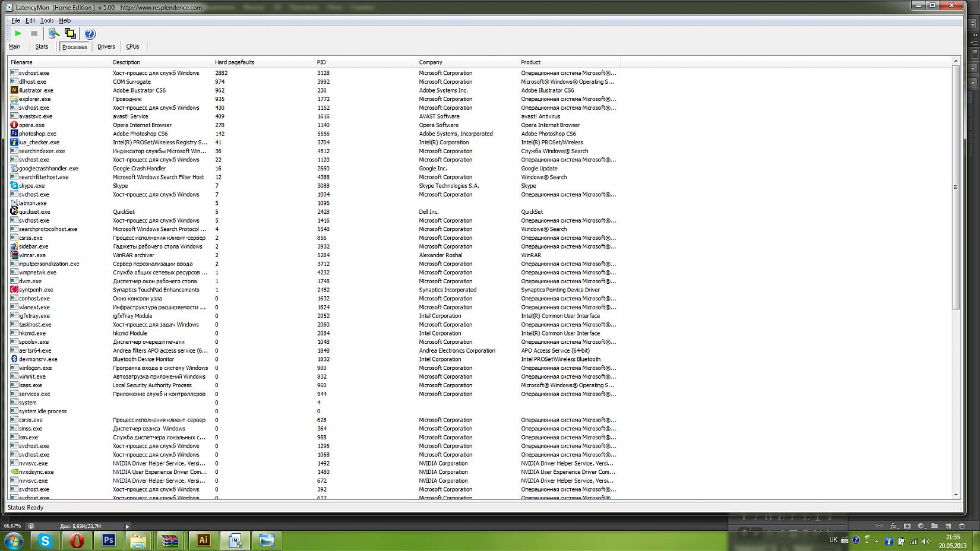Open Windows Explorer from the taskbar
This screenshot has width=980, height=551.
point(139,540)
